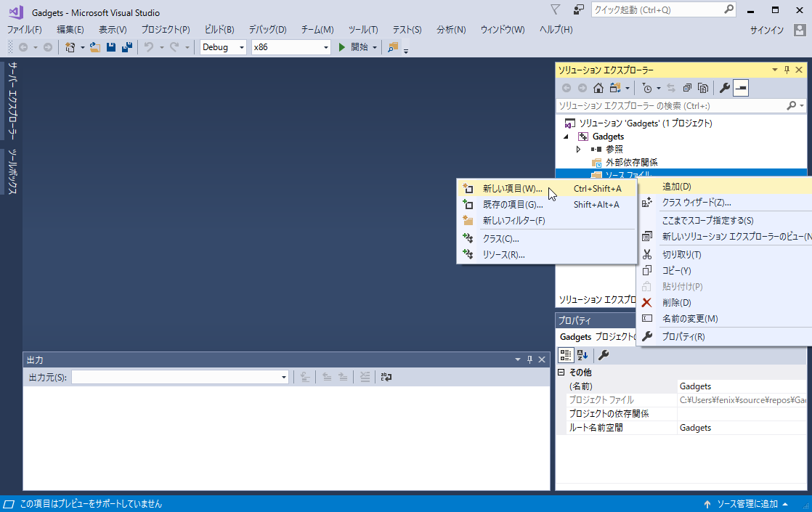Click the ソリューション エクスプローラー bottom tab
812x512 pixels.
[x=597, y=300]
